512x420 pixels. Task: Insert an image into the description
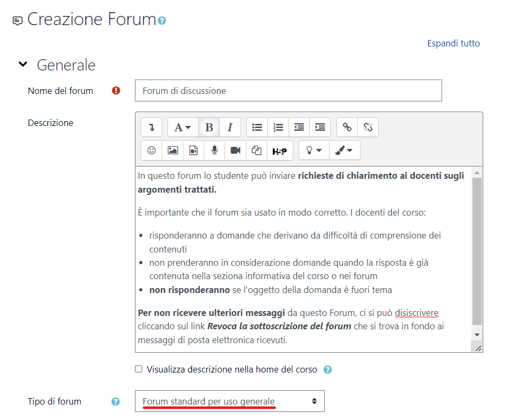(172, 150)
